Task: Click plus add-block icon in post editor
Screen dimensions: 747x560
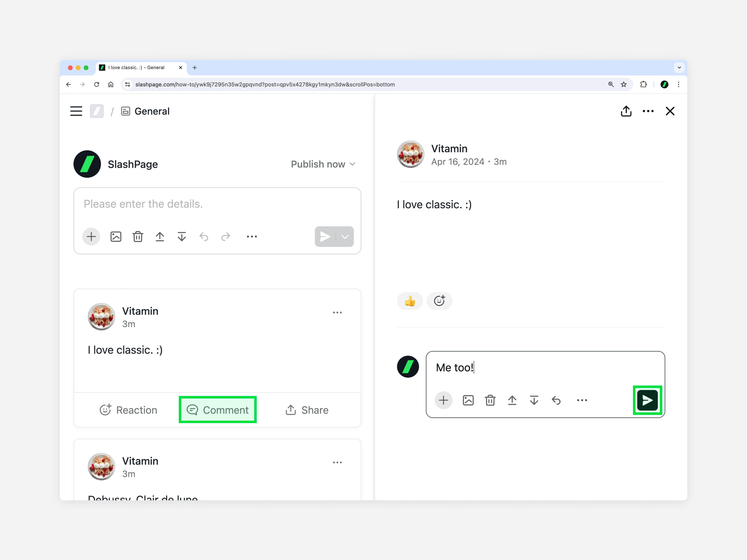Action: pos(91,237)
